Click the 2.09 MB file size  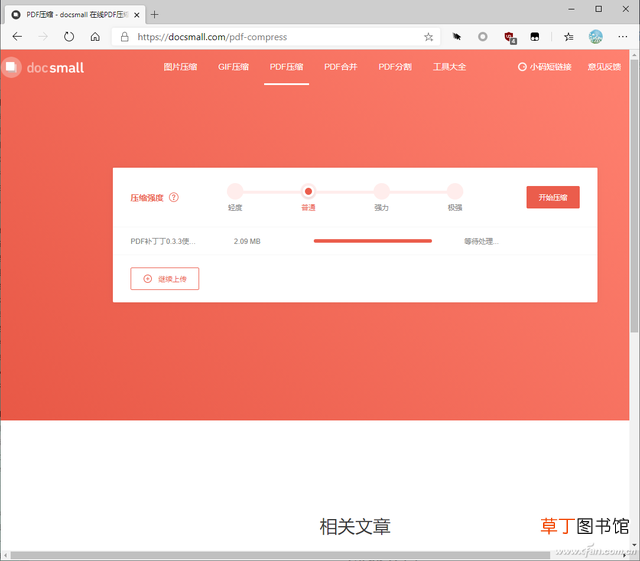point(247,241)
